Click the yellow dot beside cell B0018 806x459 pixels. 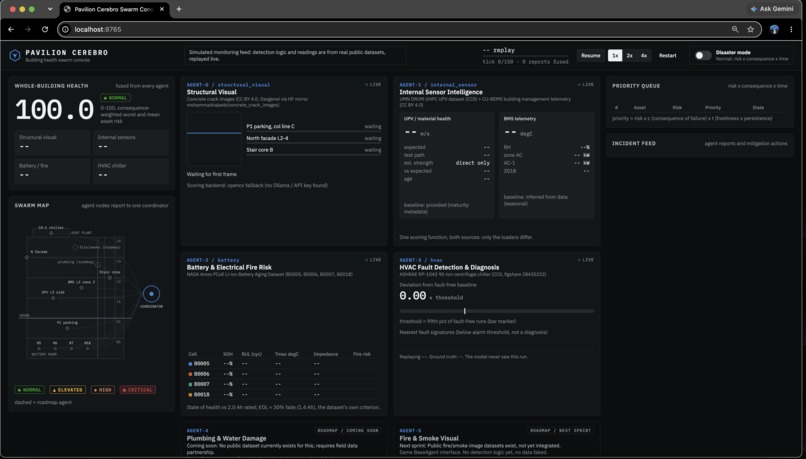[x=190, y=394]
